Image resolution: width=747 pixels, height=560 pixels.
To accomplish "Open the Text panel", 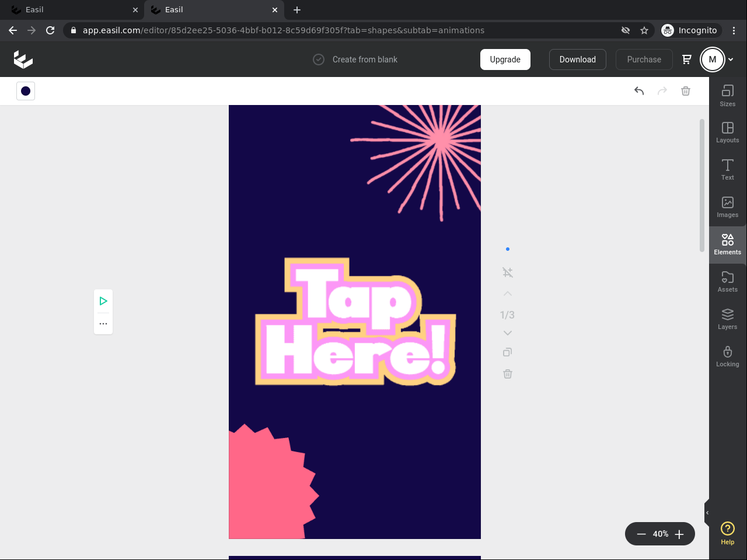I will pos(728,170).
